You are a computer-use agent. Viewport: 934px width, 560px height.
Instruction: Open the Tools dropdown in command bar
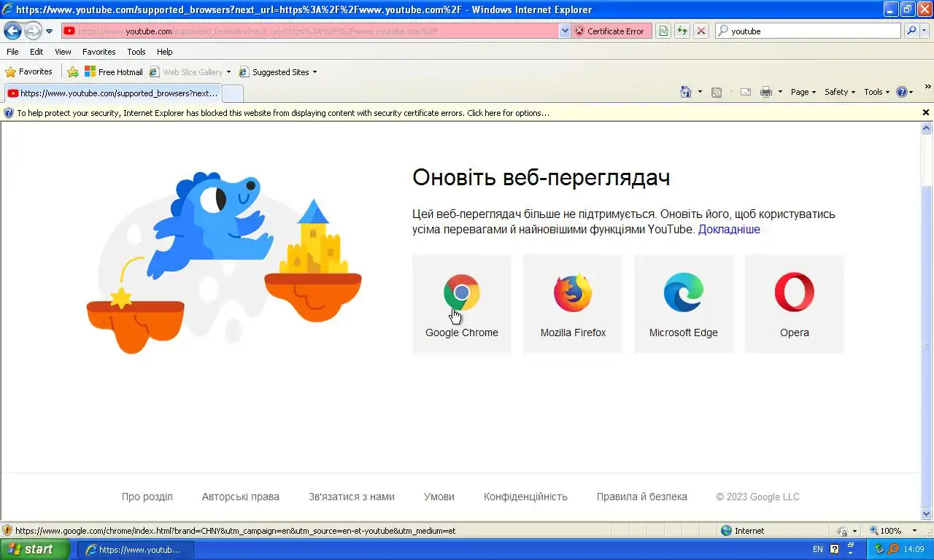pyautogui.click(x=877, y=92)
